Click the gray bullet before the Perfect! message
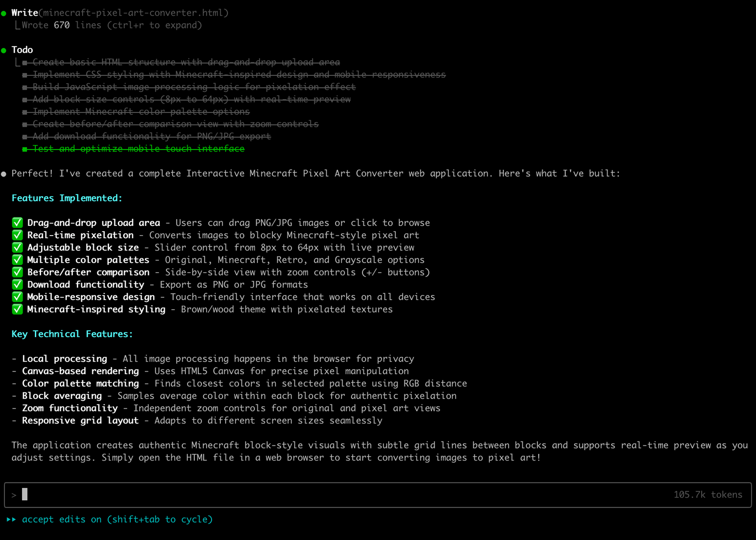 [4, 174]
